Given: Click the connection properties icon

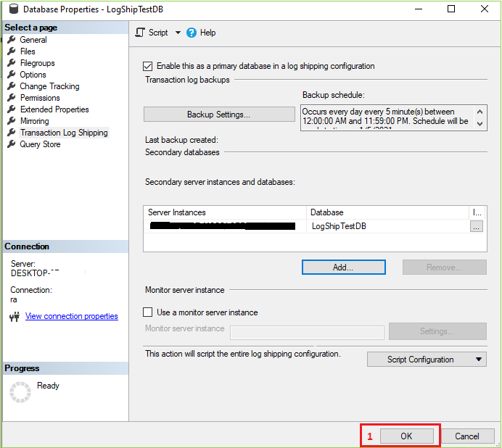Looking at the screenshot, I should pyautogui.click(x=14, y=317).
